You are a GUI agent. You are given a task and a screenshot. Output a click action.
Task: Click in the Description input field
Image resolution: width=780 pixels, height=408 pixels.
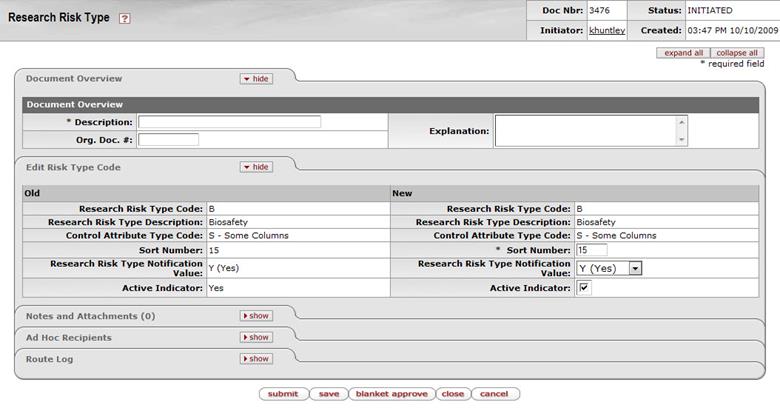[229, 122]
